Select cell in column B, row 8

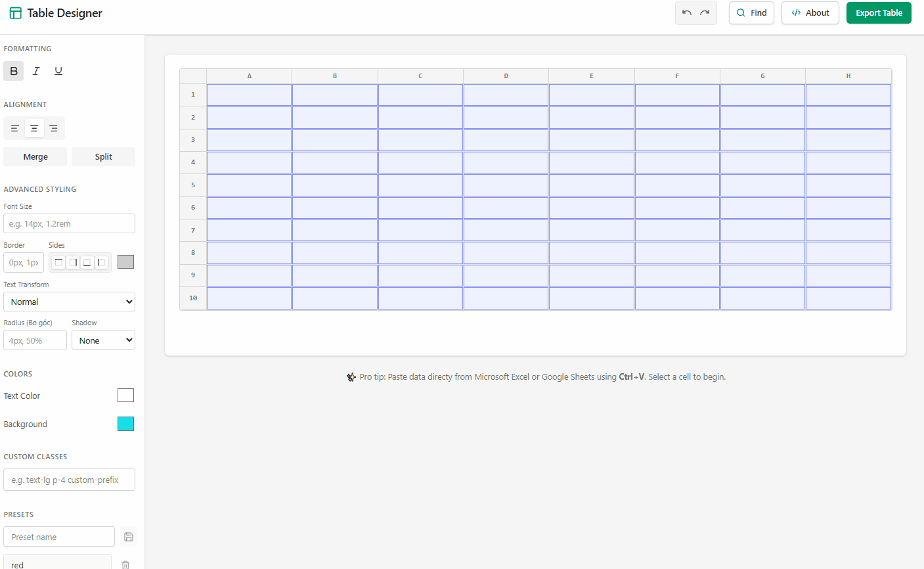coord(335,253)
